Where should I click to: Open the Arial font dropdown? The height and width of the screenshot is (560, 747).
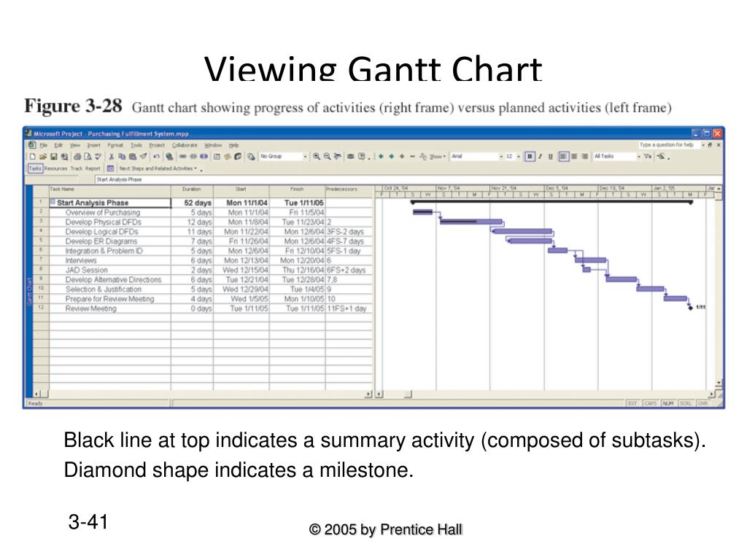tap(501, 156)
